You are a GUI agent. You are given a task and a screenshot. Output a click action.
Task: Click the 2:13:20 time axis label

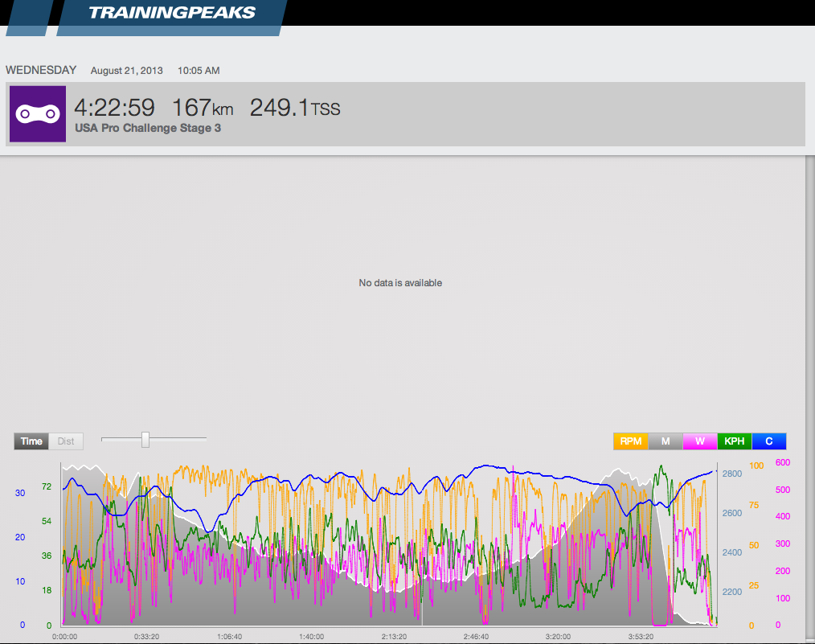point(394,636)
